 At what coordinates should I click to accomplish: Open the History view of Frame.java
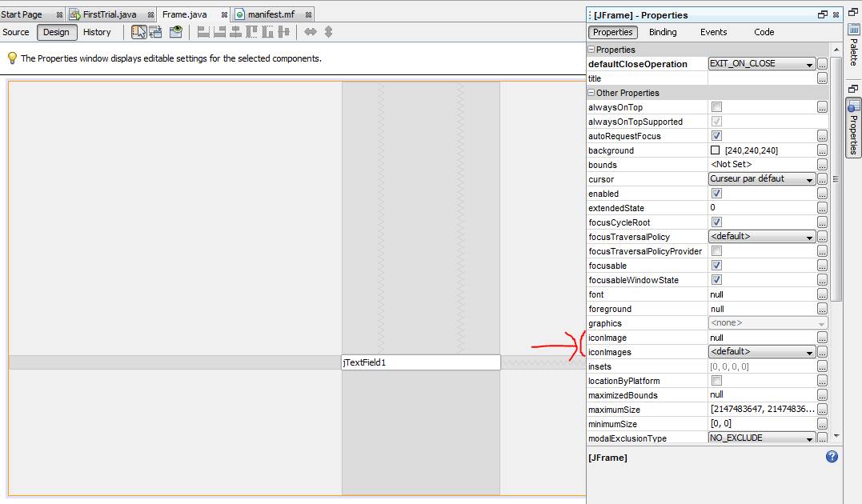pos(97,32)
